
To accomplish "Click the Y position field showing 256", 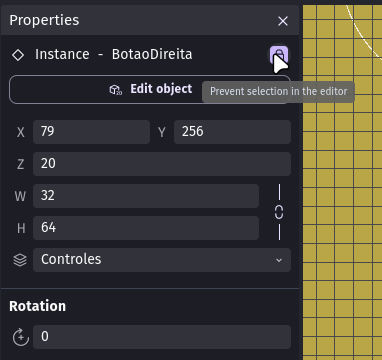I will [232, 132].
